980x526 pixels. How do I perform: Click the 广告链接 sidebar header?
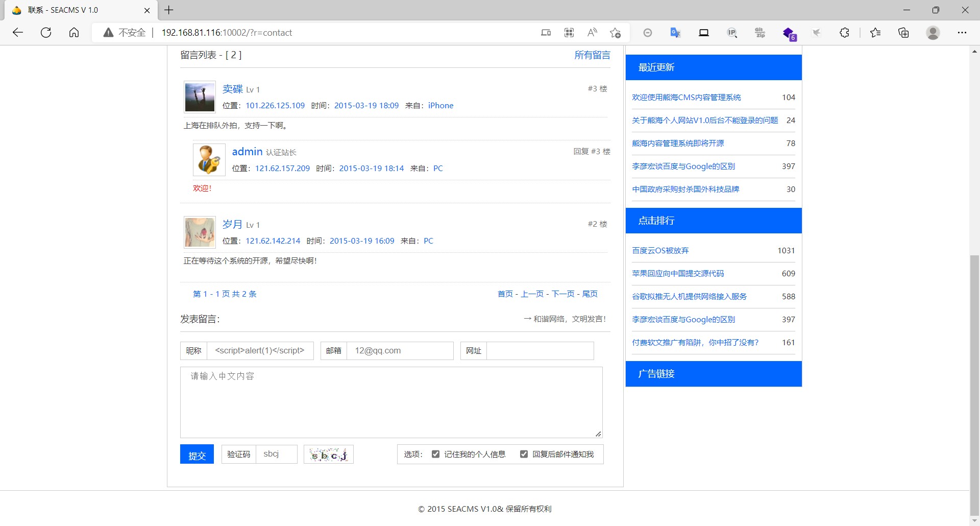pyautogui.click(x=714, y=374)
